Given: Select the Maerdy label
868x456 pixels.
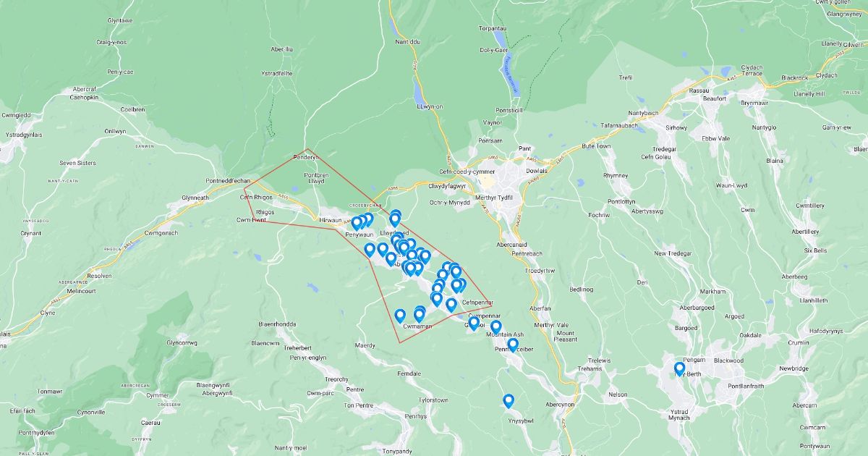Looking at the screenshot, I should (x=365, y=346).
